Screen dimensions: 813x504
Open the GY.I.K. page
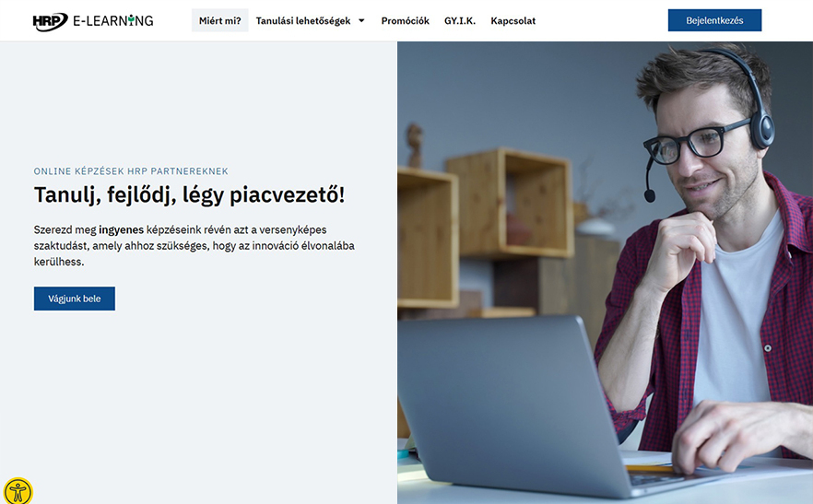tap(459, 21)
